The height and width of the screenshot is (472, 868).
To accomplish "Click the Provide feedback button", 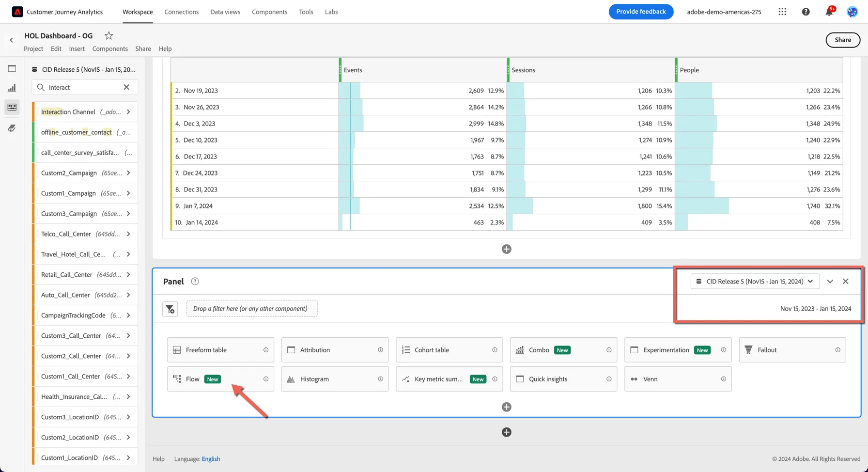I will pyautogui.click(x=641, y=12).
